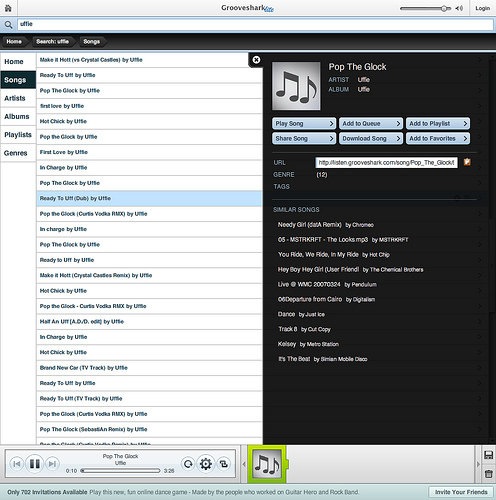The height and width of the screenshot is (500, 496).
Task: Open similar song It's The Beat
Action: coord(322,359)
